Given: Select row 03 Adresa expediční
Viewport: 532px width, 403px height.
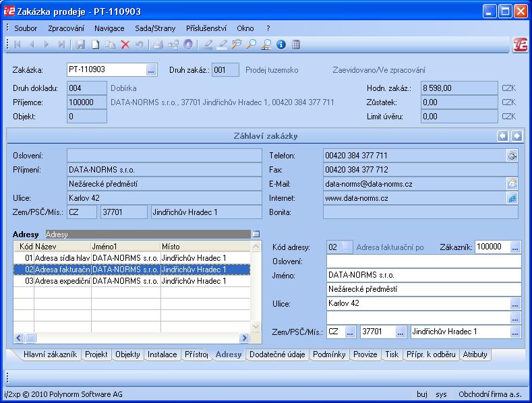Looking at the screenshot, I should coord(132,281).
